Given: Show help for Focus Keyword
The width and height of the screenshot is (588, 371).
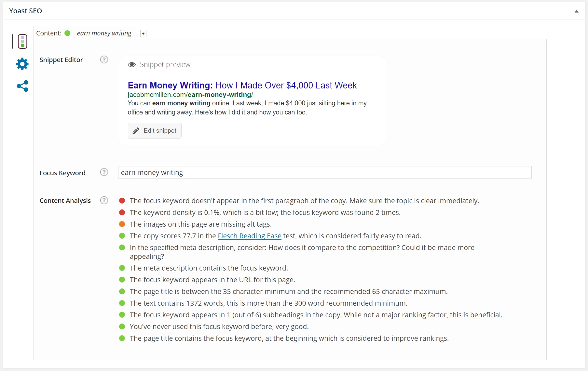Looking at the screenshot, I should pos(104,172).
